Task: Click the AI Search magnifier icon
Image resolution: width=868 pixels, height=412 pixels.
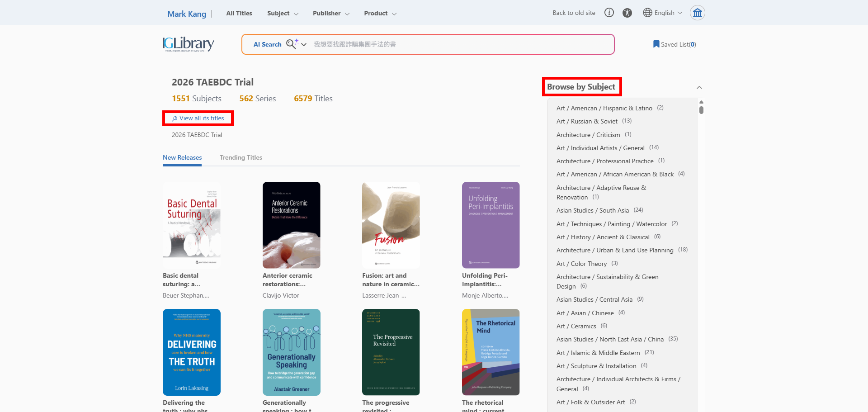Action: [292, 44]
